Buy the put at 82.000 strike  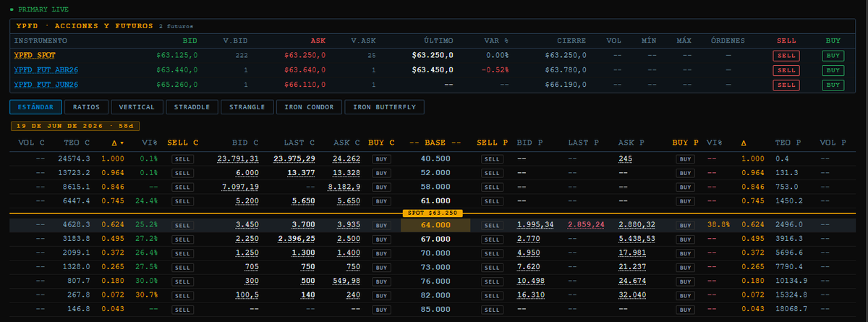tap(685, 295)
